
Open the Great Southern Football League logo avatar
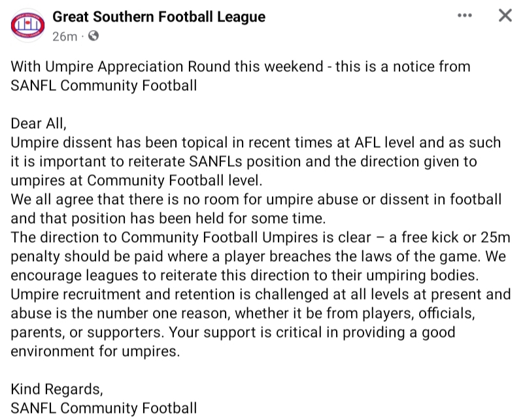pos(27,26)
